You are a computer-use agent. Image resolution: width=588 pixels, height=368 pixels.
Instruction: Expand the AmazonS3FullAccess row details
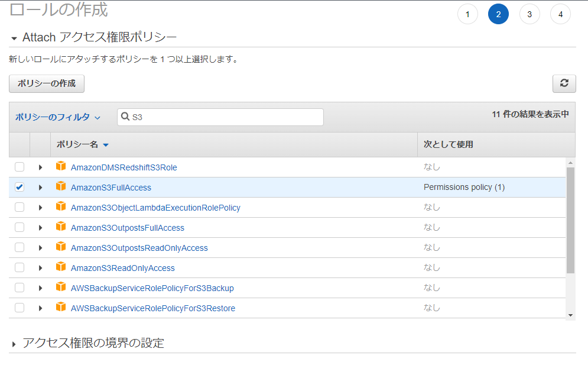[x=40, y=188]
